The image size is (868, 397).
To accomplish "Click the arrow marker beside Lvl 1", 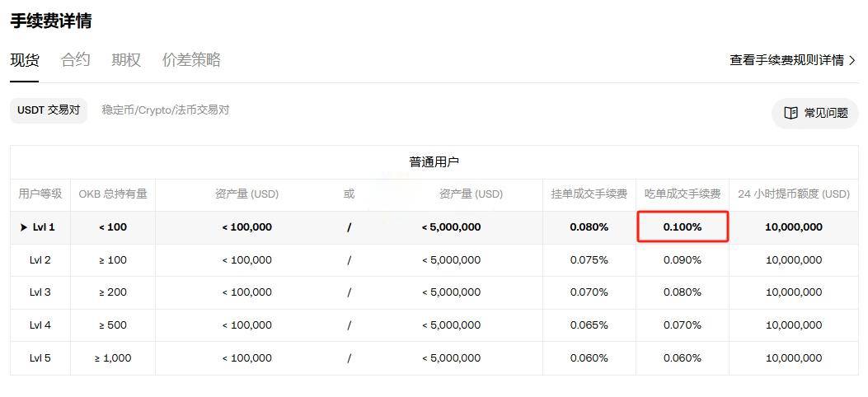I will click(x=24, y=227).
